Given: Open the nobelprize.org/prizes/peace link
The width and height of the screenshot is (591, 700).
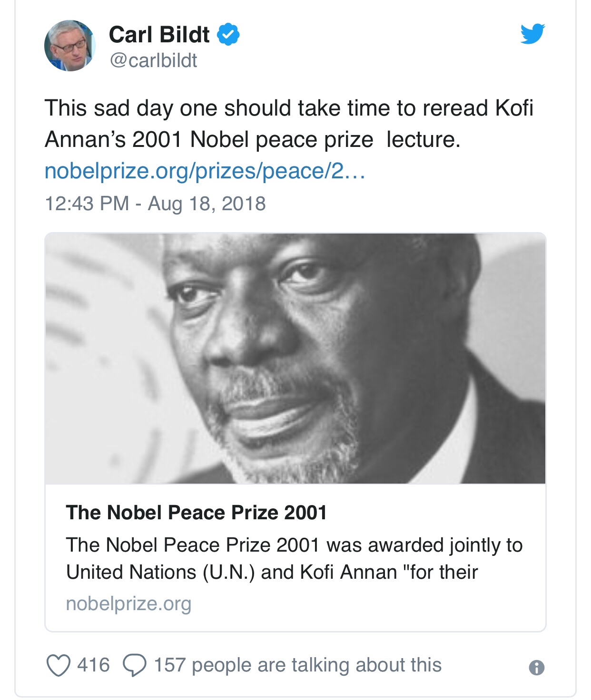Looking at the screenshot, I should click(205, 171).
